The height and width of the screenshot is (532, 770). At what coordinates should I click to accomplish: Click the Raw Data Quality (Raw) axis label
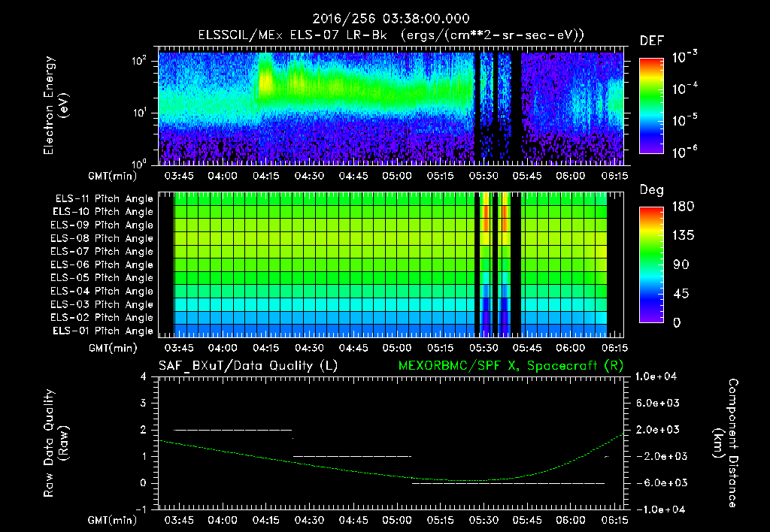coord(56,443)
